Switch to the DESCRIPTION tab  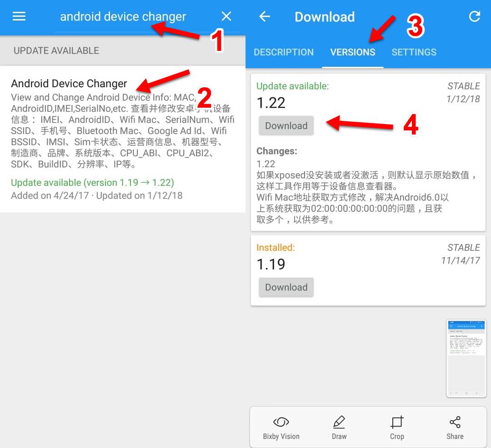pyautogui.click(x=283, y=52)
